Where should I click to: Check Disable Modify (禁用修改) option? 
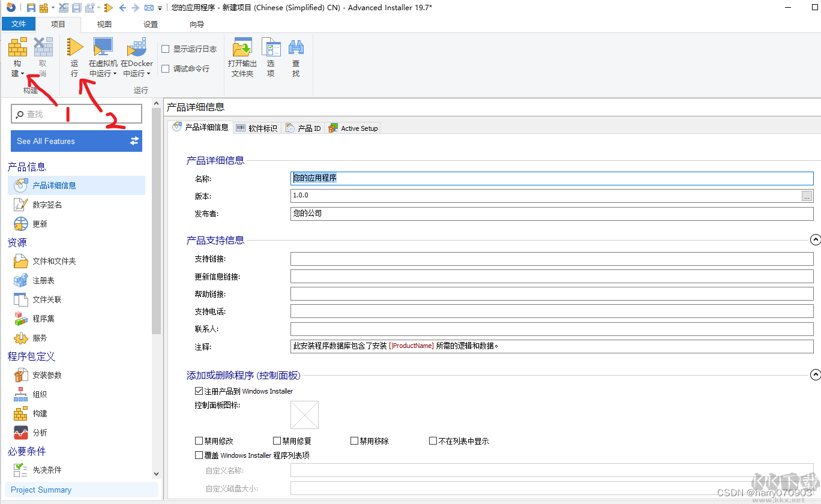(199, 441)
